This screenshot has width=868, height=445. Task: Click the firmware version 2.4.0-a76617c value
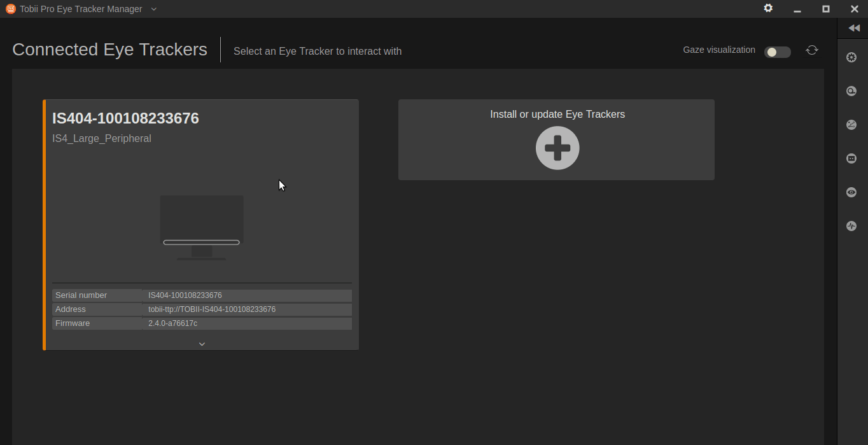pyautogui.click(x=246, y=323)
